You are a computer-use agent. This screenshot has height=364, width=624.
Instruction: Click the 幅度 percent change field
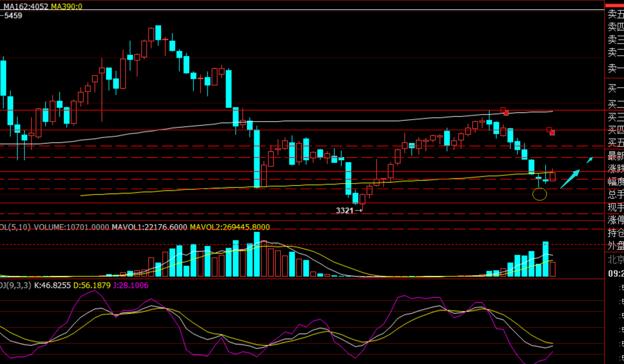(615, 182)
